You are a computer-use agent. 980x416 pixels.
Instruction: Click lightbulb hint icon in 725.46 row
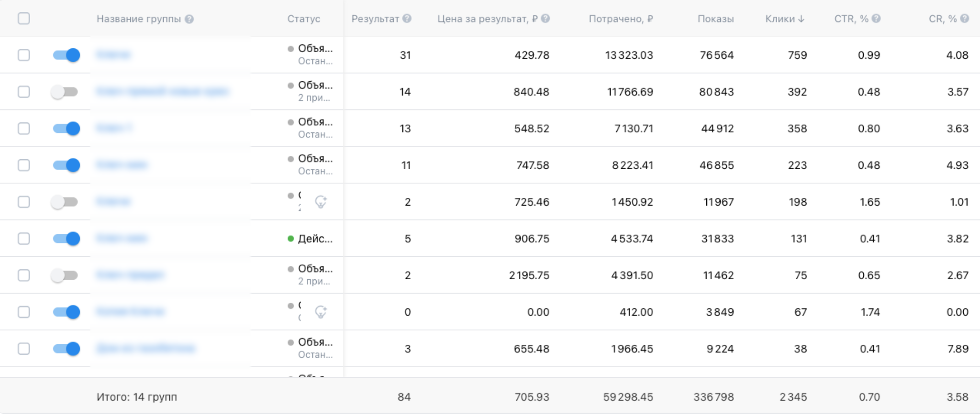tap(321, 202)
